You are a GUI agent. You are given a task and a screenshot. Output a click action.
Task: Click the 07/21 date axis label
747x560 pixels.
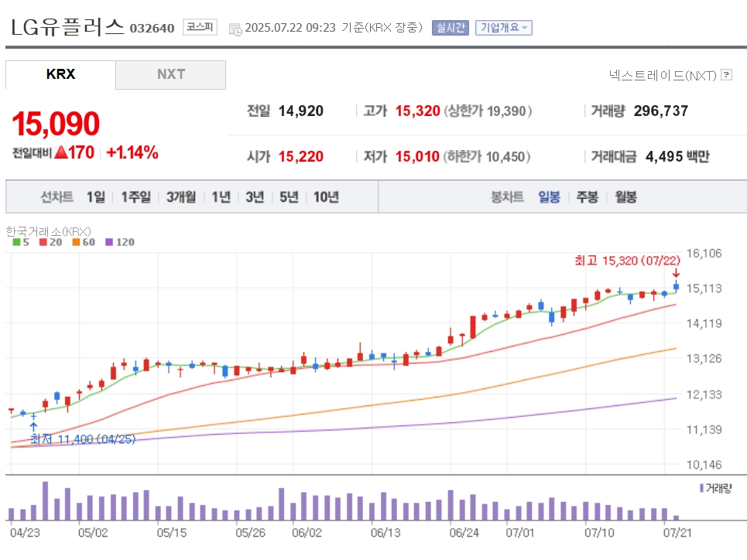point(677,533)
